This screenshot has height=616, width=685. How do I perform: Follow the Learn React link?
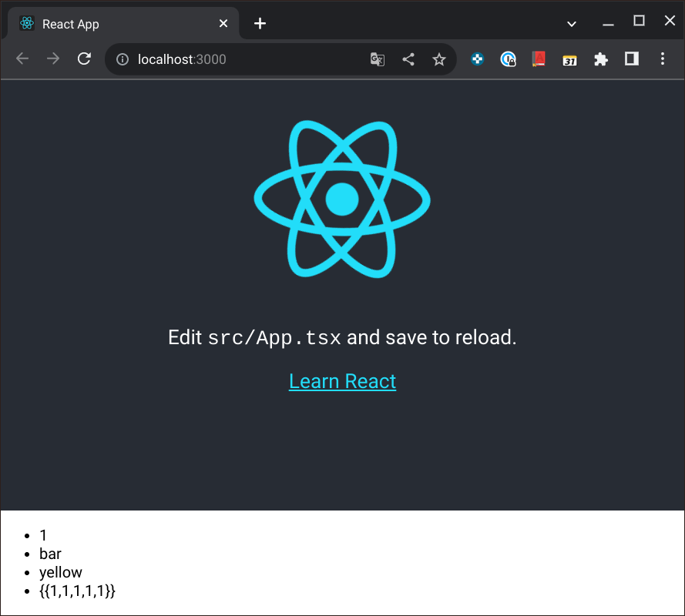point(342,381)
